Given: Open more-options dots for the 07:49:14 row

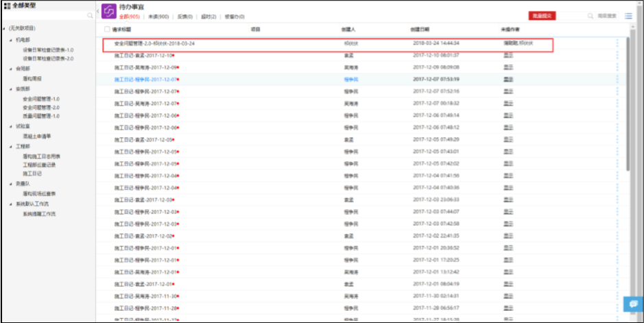Looking at the screenshot, I should 617,115.
